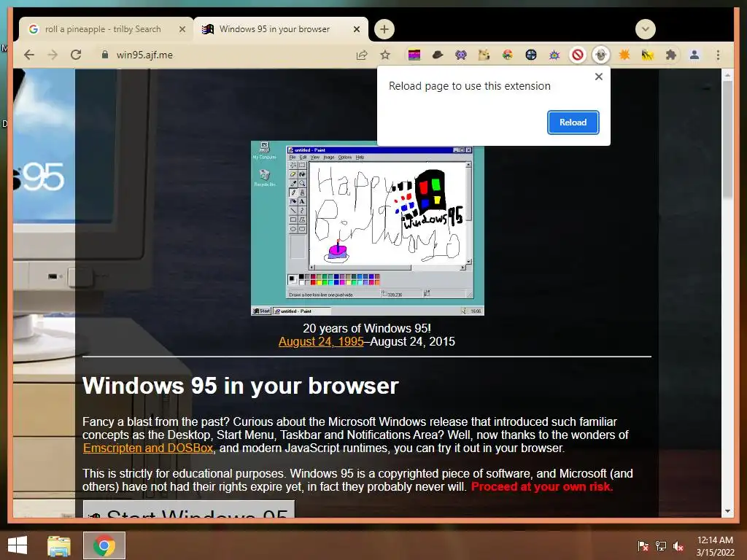747x560 pixels.
Task: Open the yellow and black striped extension
Action: click(x=648, y=55)
